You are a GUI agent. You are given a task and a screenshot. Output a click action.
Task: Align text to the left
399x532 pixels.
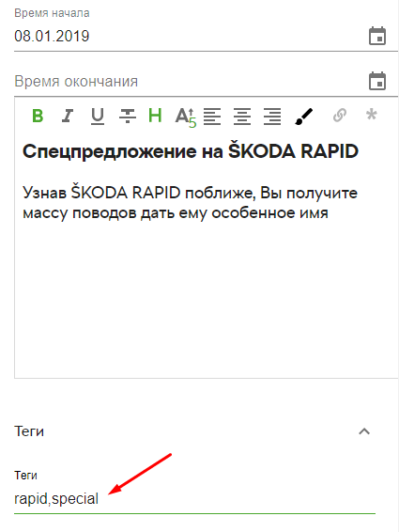[212, 116]
